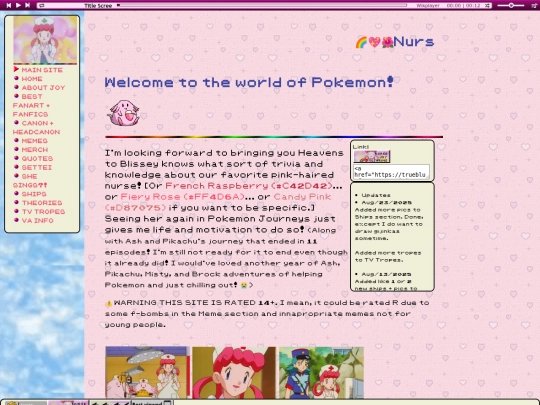Click into the link code text box

point(392,171)
